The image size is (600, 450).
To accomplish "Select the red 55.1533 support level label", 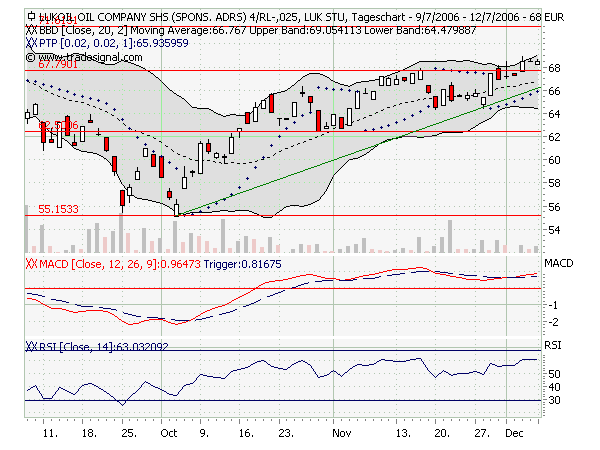I will click(58, 209).
